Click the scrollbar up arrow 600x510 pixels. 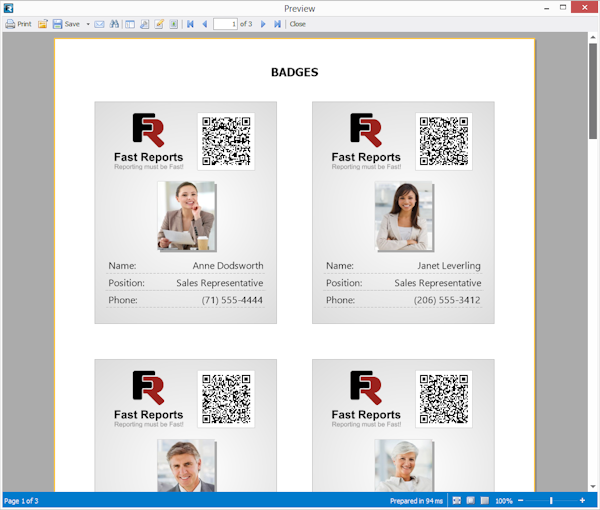593,37
